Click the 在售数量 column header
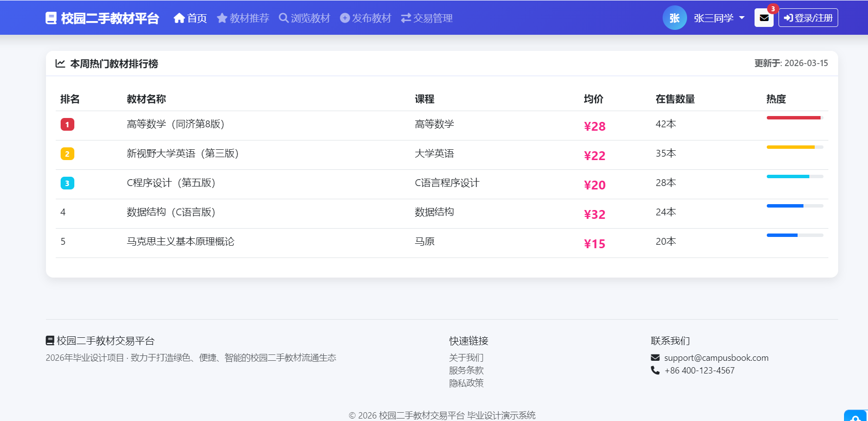868x421 pixels. pos(675,99)
